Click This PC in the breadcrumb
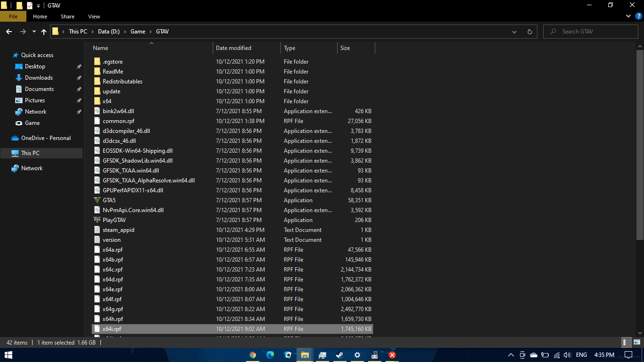This screenshot has width=644, height=362. tap(78, 32)
